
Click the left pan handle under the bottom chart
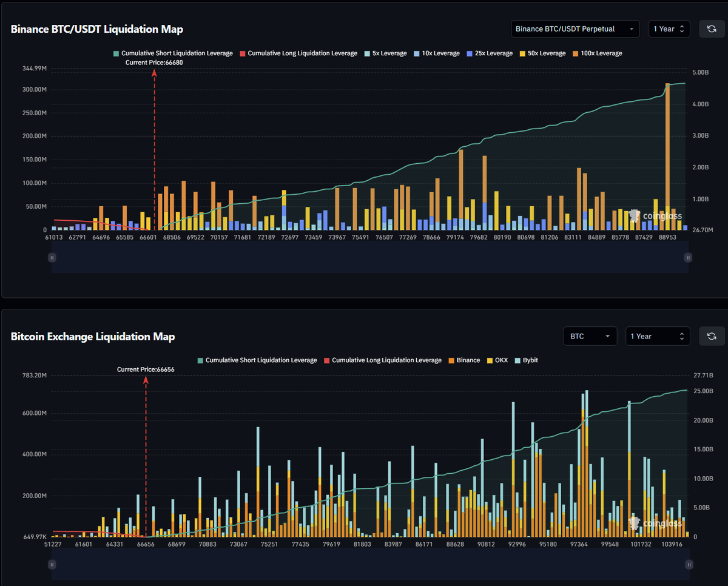point(52,564)
